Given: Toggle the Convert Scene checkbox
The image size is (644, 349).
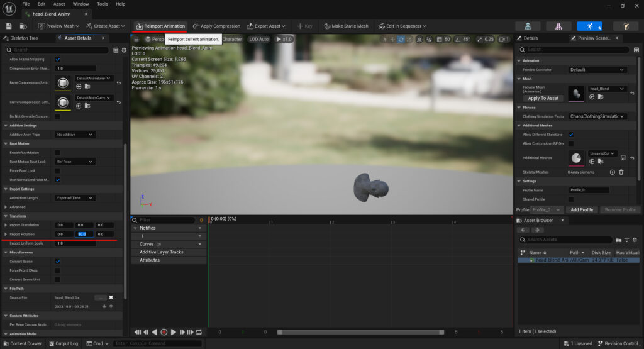Looking at the screenshot, I should point(58,261).
